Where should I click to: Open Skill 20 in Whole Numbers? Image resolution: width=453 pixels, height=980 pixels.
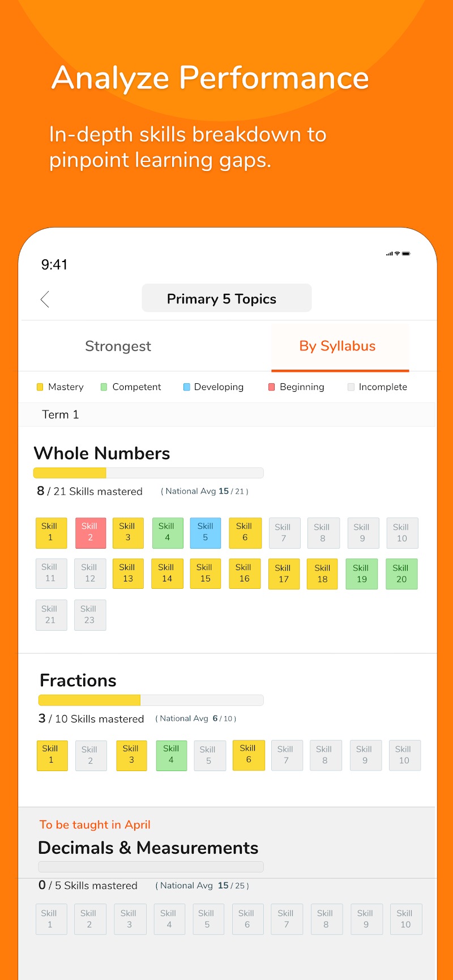tap(401, 574)
